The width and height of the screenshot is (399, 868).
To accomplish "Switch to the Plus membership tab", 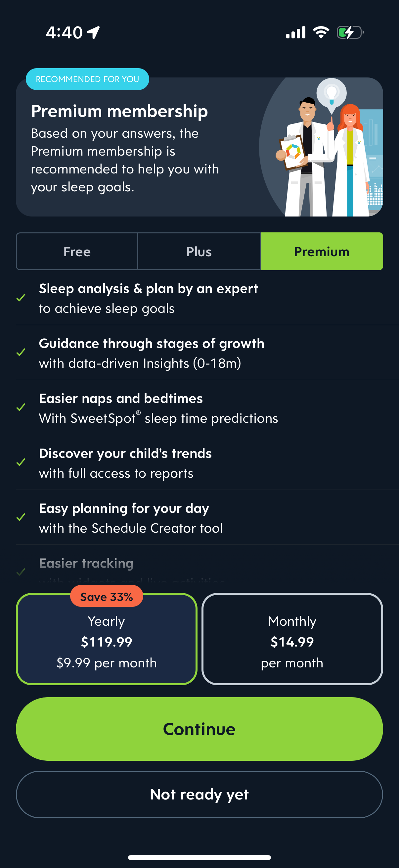I will (x=199, y=252).
